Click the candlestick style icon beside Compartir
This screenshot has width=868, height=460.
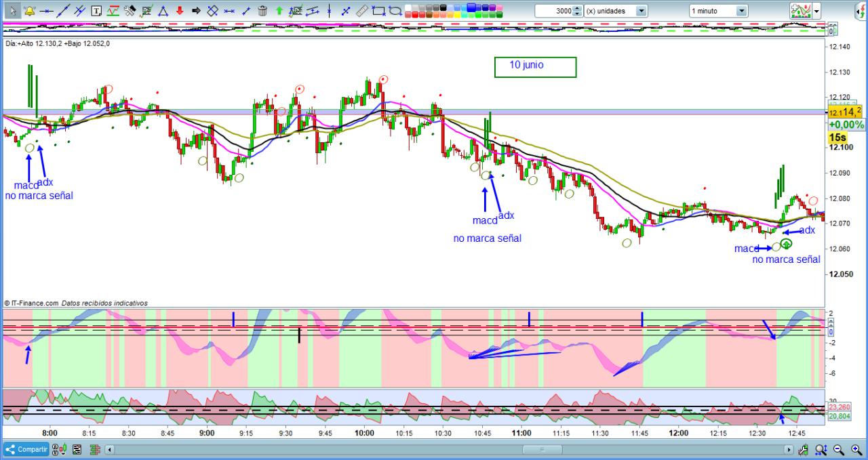point(59,449)
